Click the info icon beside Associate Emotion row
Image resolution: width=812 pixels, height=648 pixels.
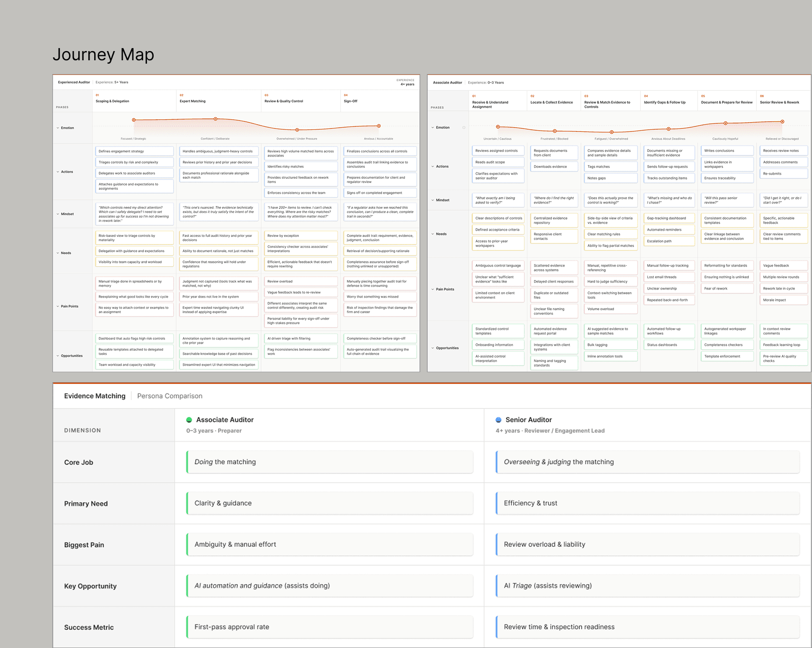click(464, 128)
